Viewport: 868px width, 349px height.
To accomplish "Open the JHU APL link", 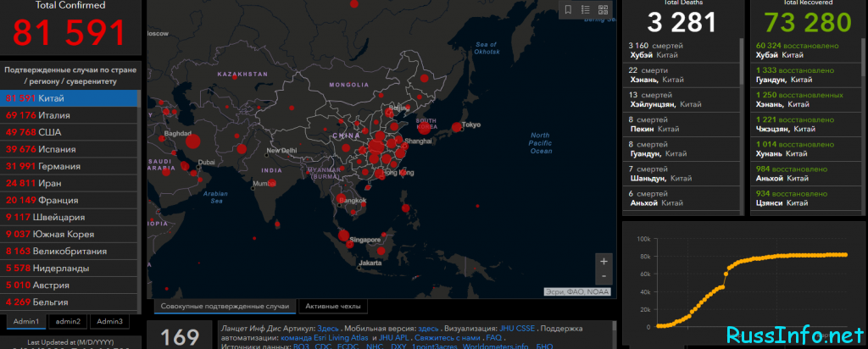I will (393, 337).
